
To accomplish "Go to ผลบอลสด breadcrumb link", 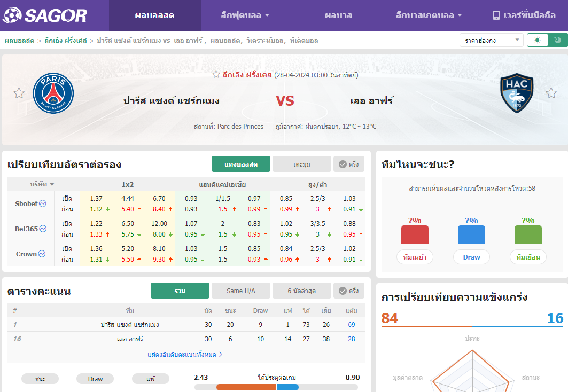I will coord(20,41).
